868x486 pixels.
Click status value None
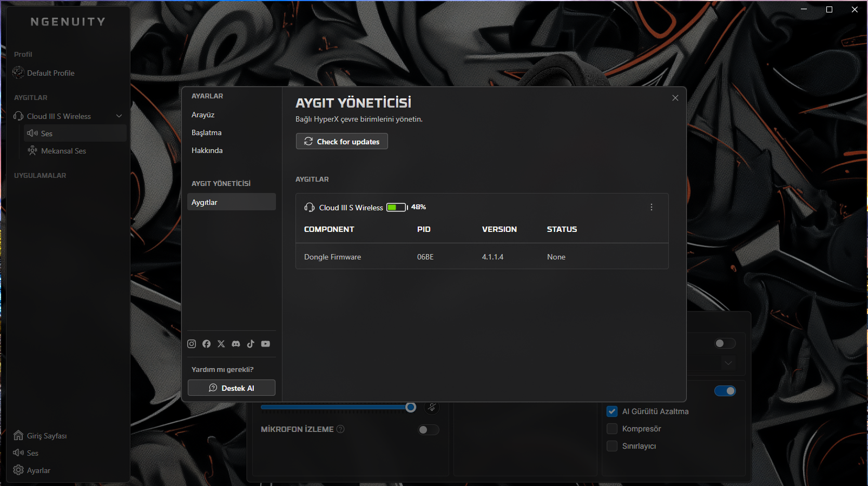[x=556, y=257]
